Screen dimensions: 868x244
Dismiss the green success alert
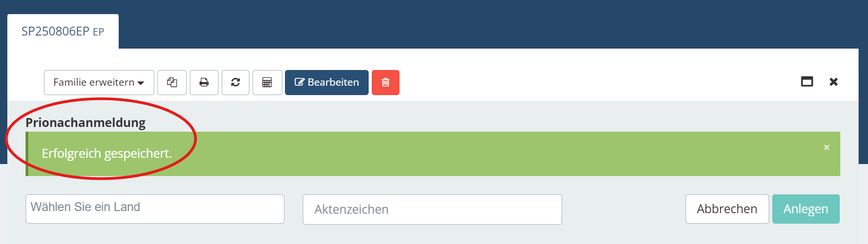pos(827,147)
